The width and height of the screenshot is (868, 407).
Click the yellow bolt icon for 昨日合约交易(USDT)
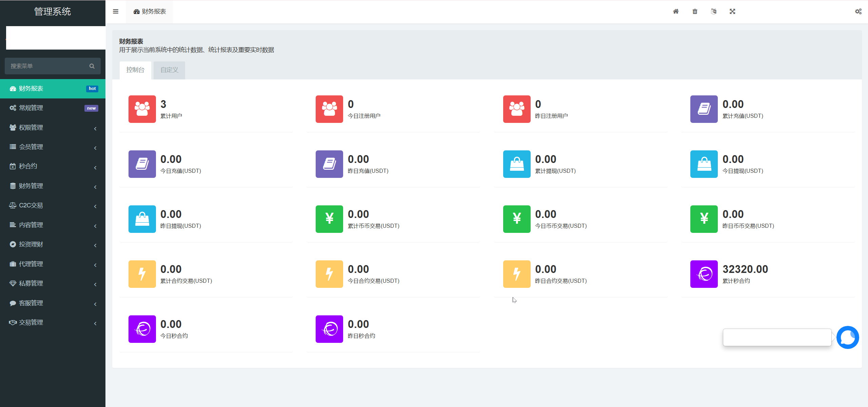tap(517, 274)
